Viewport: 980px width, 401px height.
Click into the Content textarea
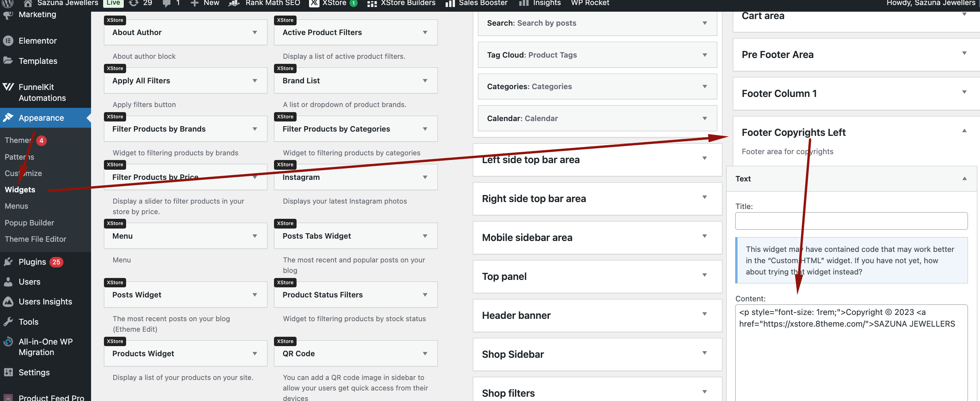click(x=851, y=352)
